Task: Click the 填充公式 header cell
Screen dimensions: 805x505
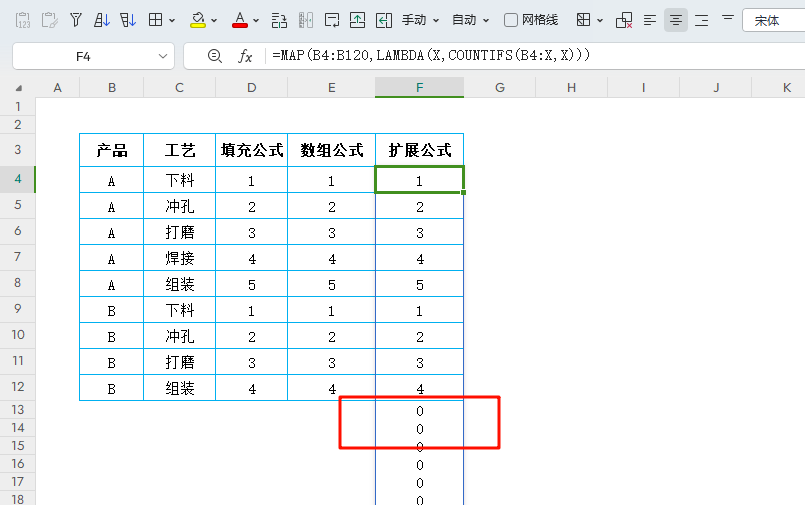Action: point(252,150)
